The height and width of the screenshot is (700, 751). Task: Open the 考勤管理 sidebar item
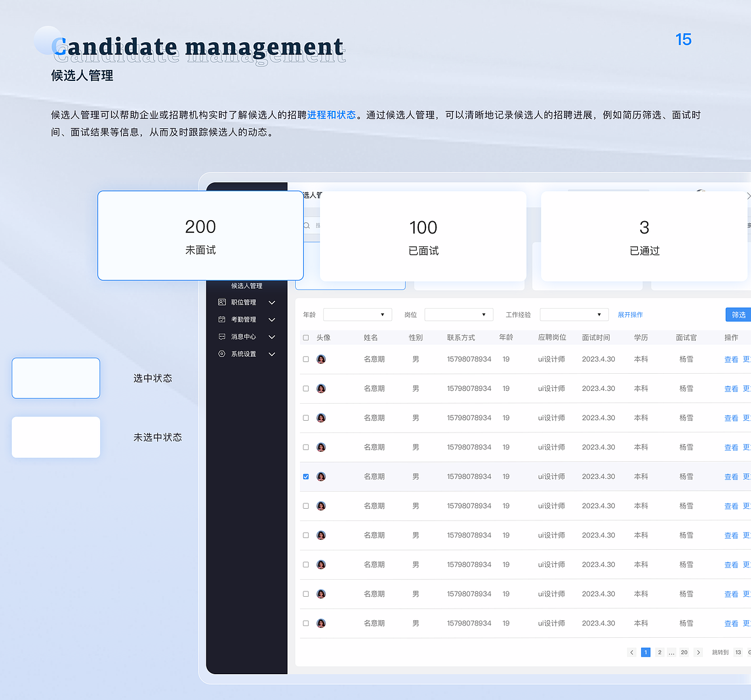coord(243,319)
